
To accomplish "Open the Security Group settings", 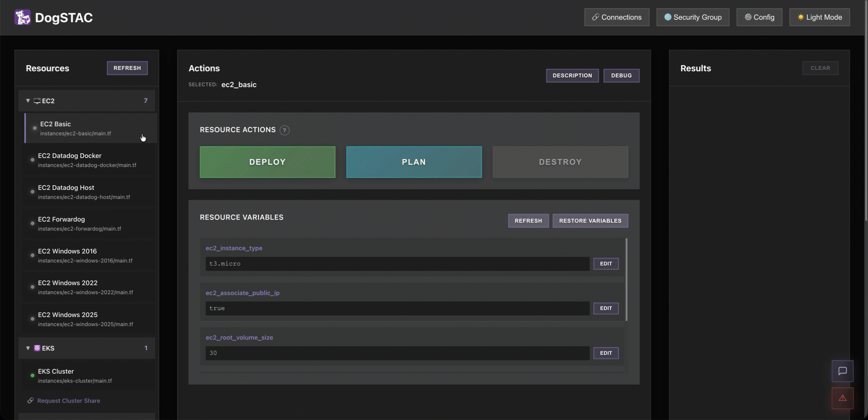I will (693, 17).
